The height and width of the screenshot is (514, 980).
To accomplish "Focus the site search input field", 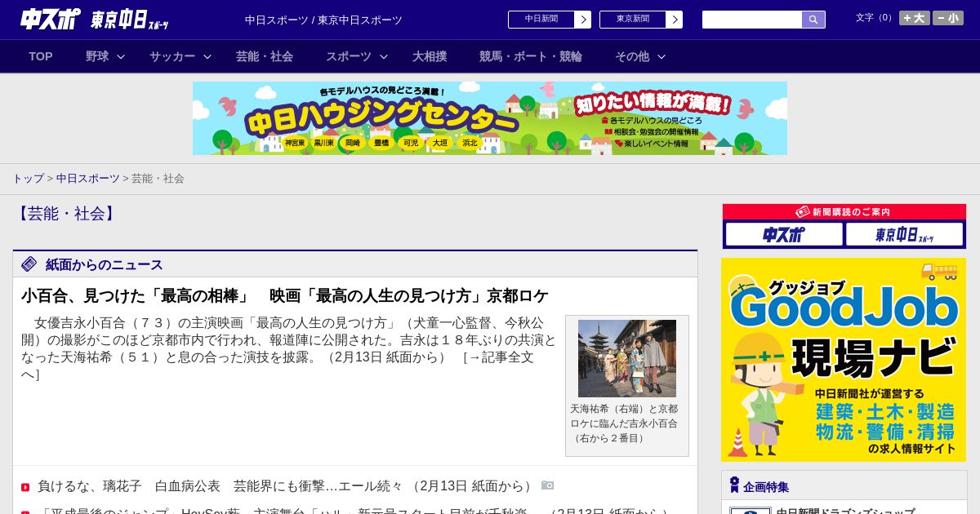I will (x=752, y=20).
